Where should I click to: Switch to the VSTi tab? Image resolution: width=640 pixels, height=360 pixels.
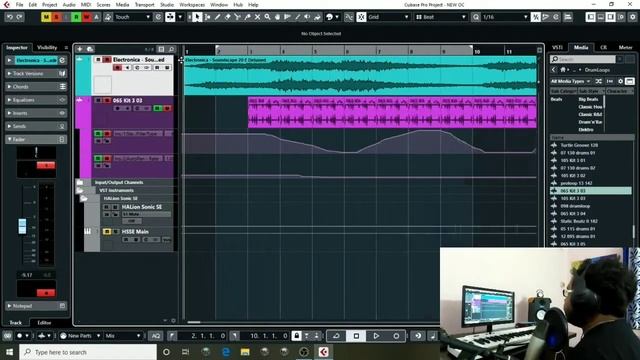click(x=557, y=47)
